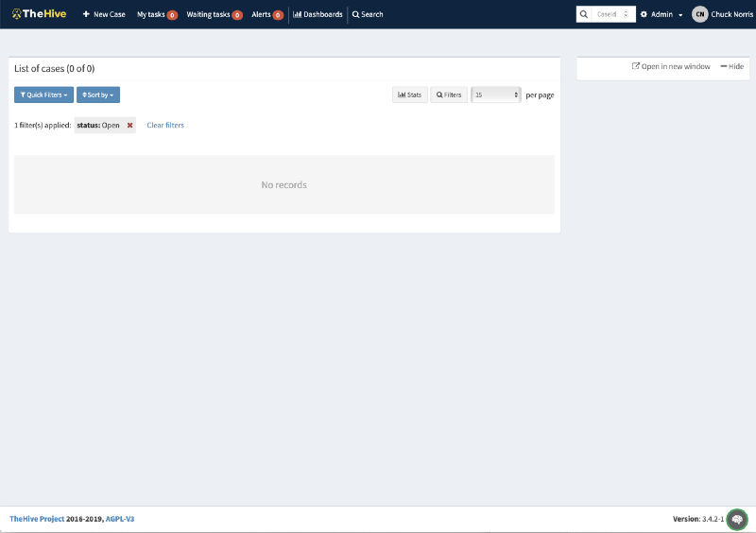Viewport: 756px width, 533px height.
Task: Toggle the Filters panel
Action: click(449, 95)
